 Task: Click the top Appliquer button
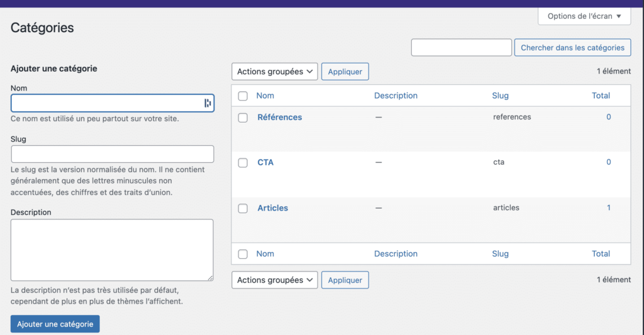[345, 72]
